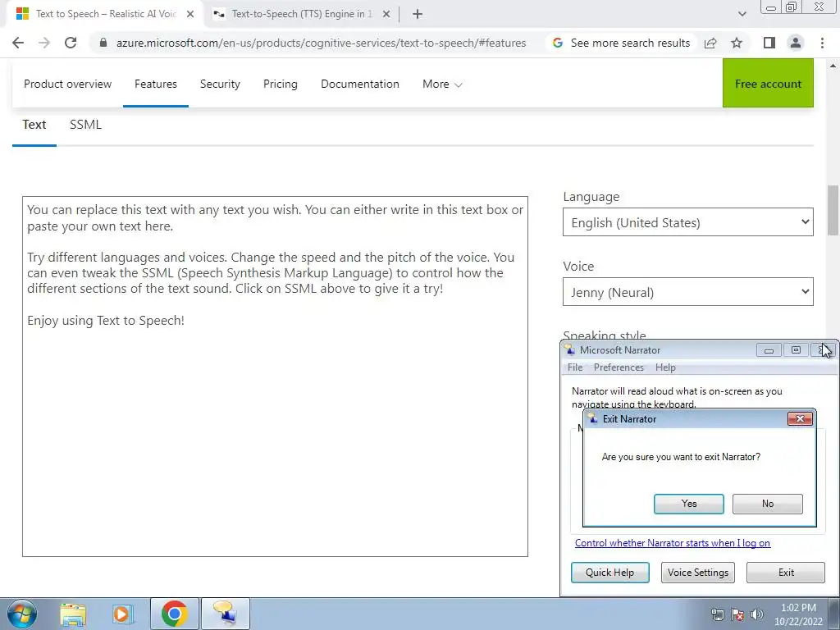
Task: Restore down the Chrome browser window
Action: [792, 7]
